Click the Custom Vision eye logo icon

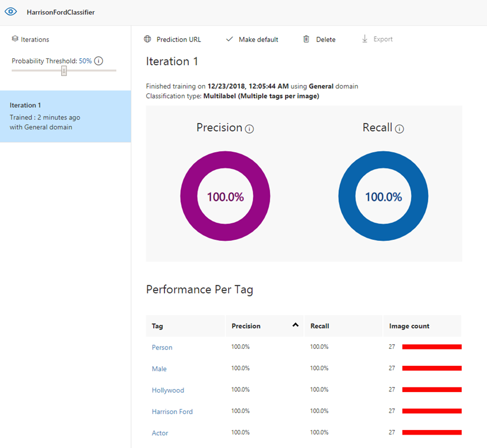coord(10,12)
